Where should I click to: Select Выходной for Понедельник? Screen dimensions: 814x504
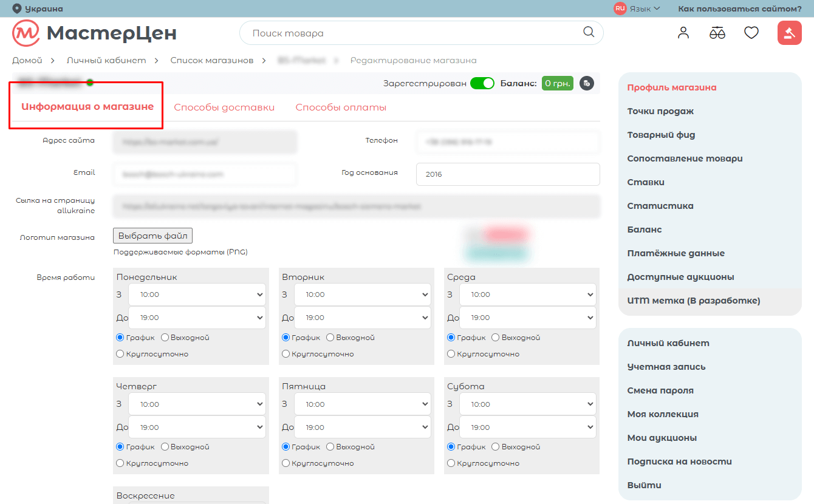pyautogui.click(x=165, y=338)
